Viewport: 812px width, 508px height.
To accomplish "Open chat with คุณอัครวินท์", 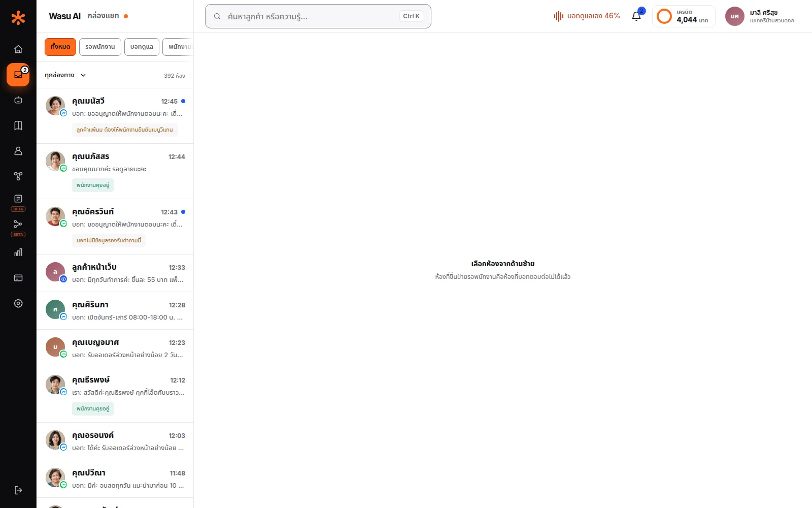I will [115, 227].
